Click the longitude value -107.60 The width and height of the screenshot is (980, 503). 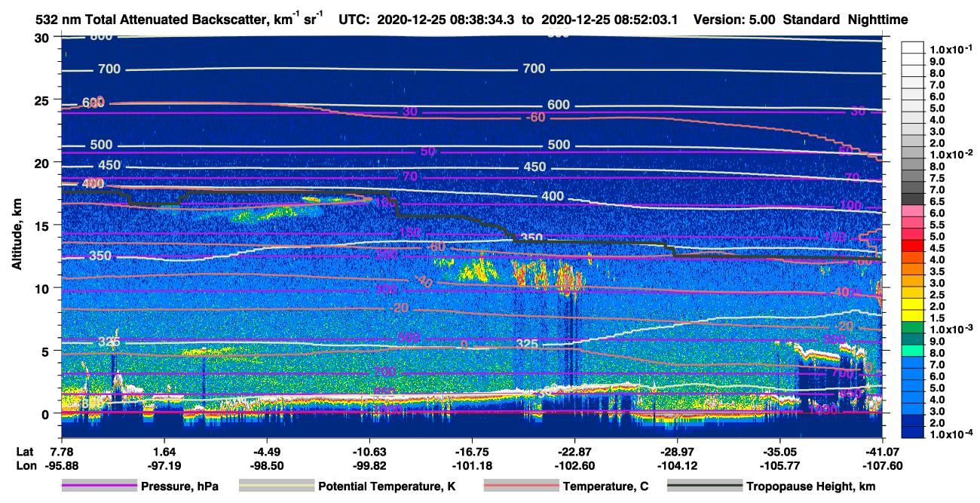click(882, 465)
